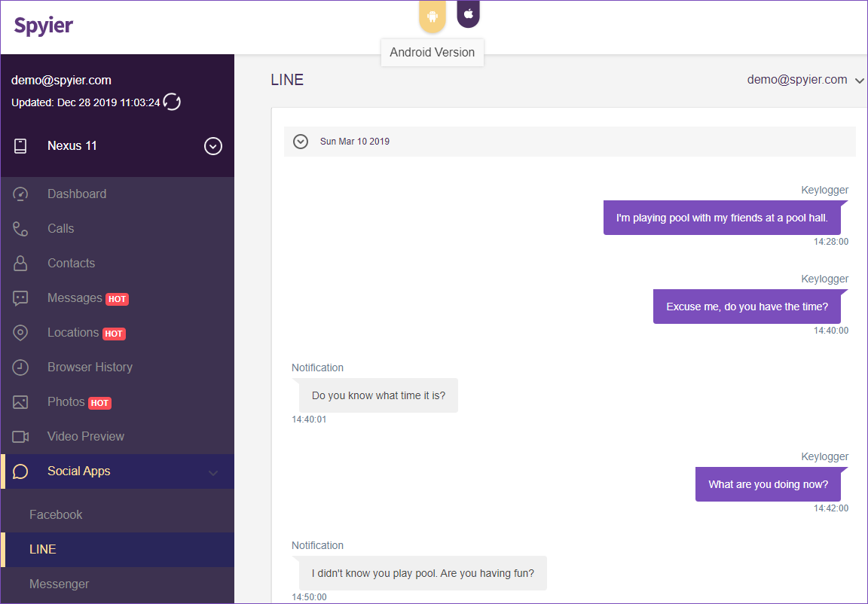Click the Spyier logo
Screen dimensions: 868x604
[43, 26]
